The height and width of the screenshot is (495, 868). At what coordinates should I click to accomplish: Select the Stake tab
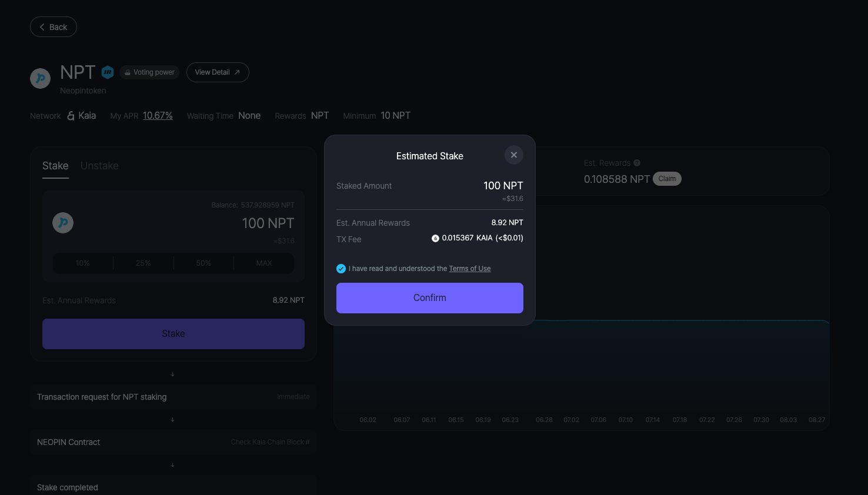pos(55,166)
